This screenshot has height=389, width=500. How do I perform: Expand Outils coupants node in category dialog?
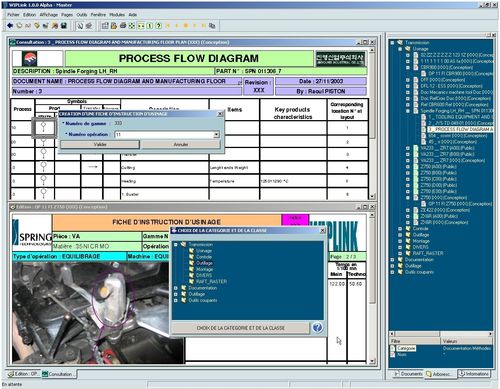pos(176,300)
